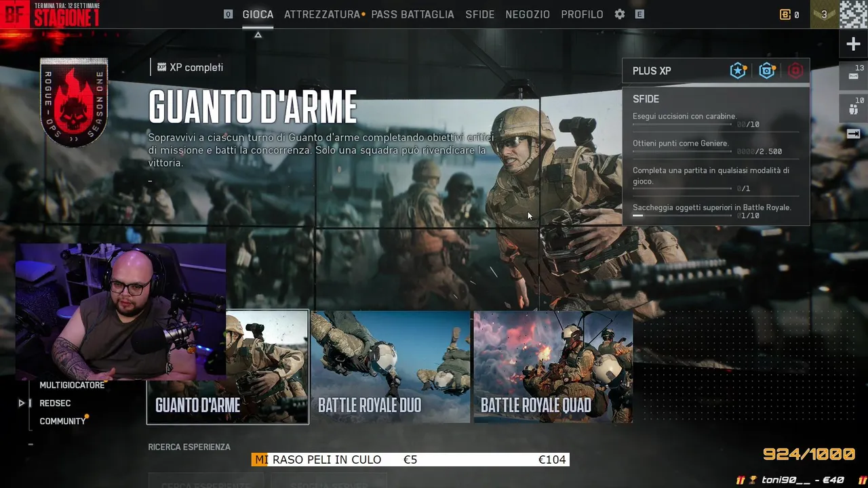
Task: Click challenge 'Ottieni punti come Geniere.'
Action: point(681,144)
